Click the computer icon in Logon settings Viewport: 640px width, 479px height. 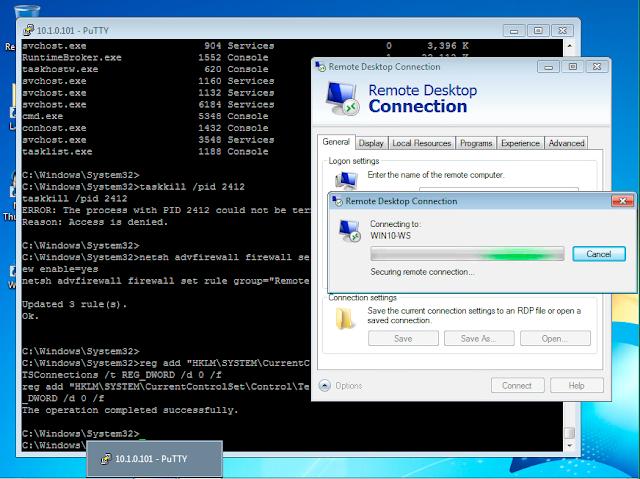346,180
